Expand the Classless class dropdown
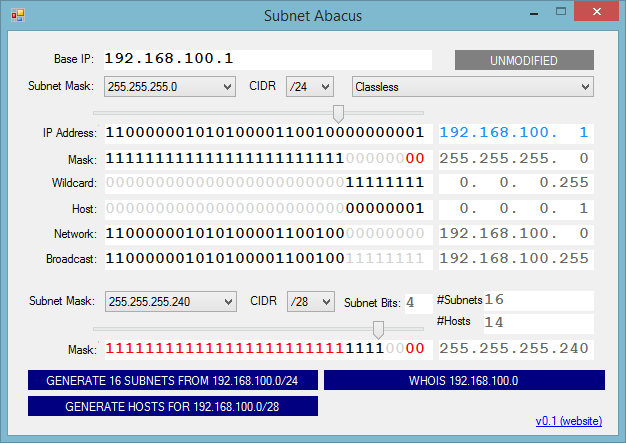 point(472,87)
